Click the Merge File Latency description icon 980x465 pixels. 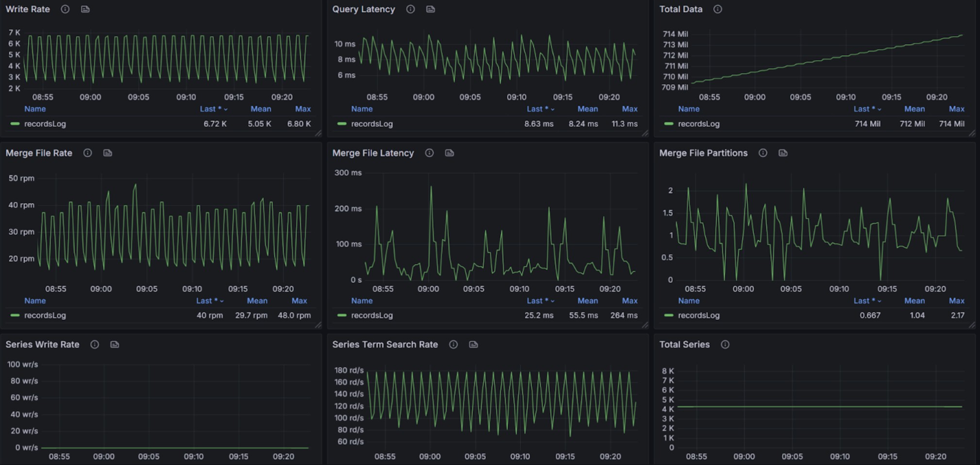(x=450, y=153)
